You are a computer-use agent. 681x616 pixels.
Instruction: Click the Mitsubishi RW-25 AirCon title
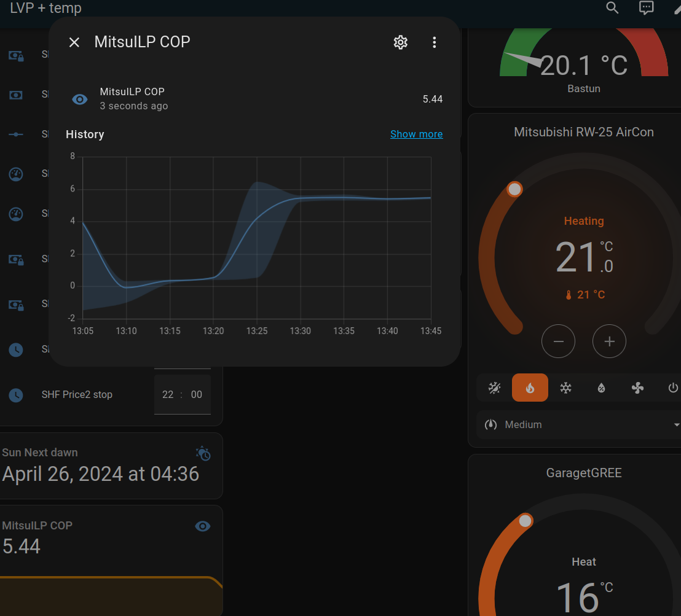pos(584,132)
